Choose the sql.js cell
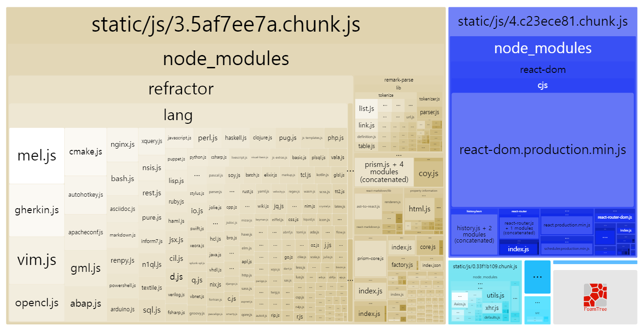644x331 pixels. tap(152, 310)
